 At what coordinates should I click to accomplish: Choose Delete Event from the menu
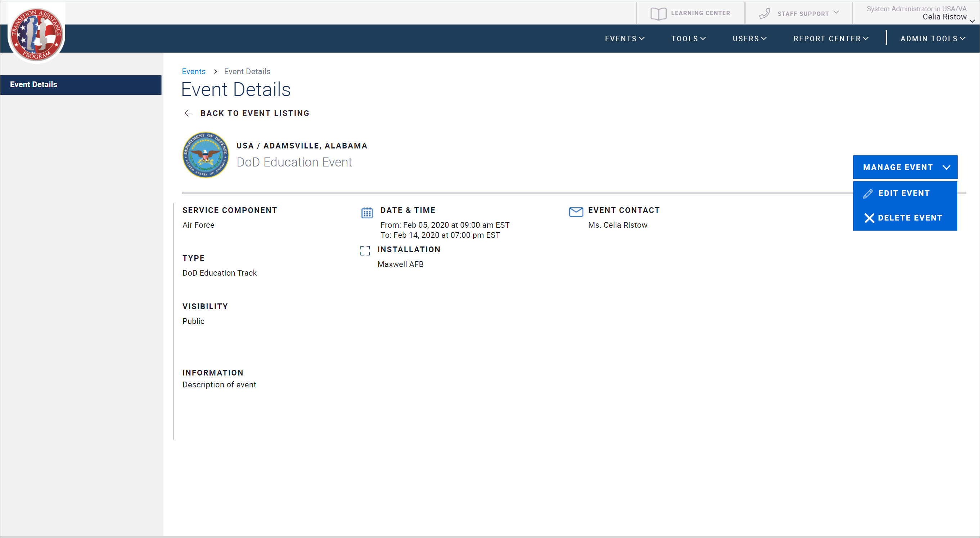[x=905, y=218]
